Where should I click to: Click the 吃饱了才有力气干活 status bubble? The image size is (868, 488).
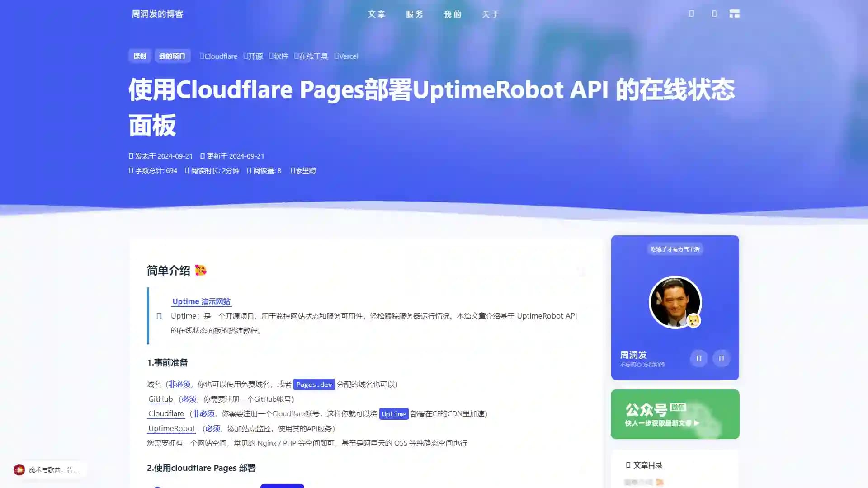(675, 249)
